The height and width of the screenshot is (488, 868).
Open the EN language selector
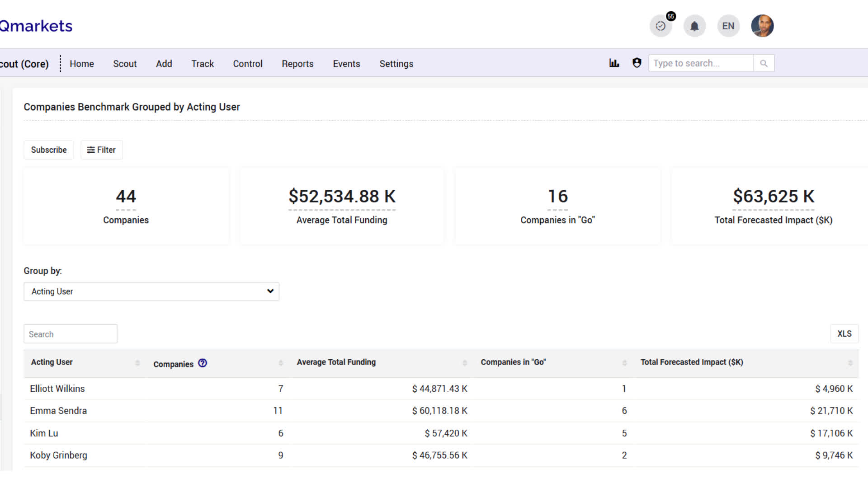click(x=728, y=26)
